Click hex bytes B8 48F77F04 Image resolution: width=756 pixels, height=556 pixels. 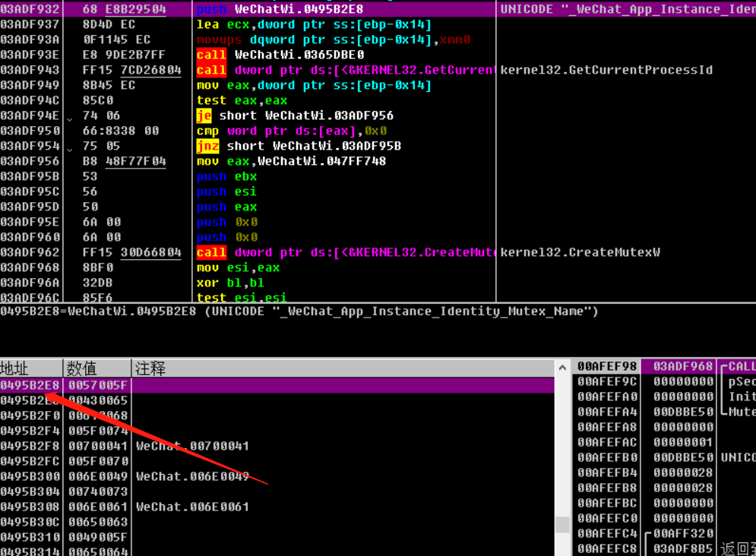coord(124,161)
